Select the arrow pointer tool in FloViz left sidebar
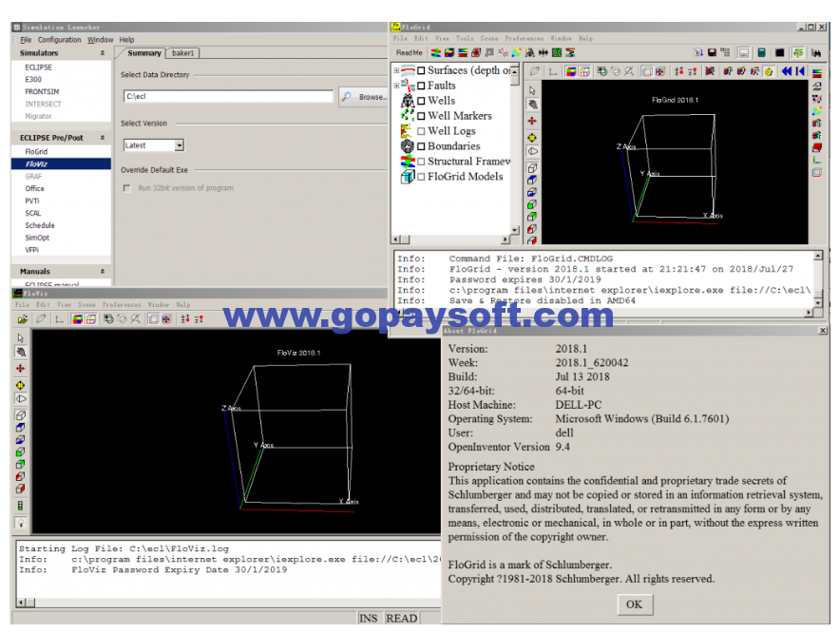This screenshot has width=840, height=633. [x=20, y=337]
